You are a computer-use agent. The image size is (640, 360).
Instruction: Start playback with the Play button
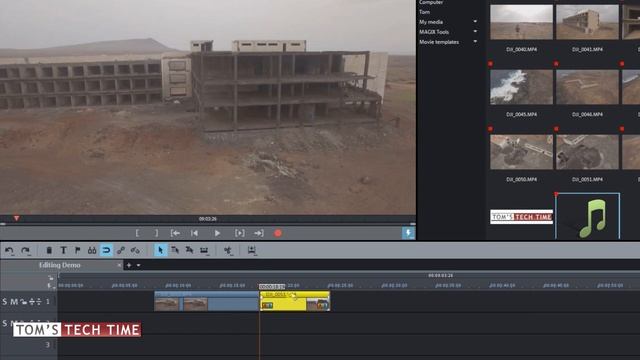pos(217,233)
